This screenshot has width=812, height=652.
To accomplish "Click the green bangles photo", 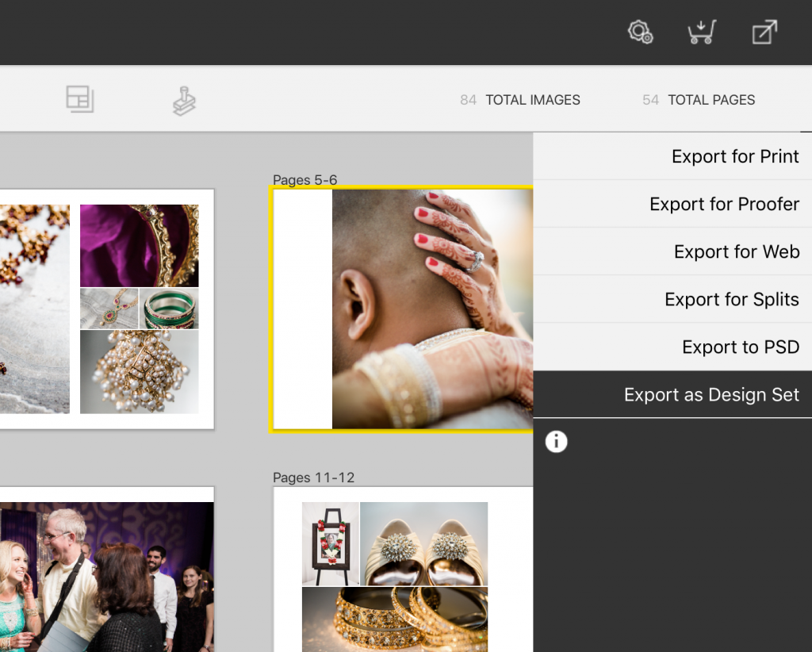I will 170,309.
